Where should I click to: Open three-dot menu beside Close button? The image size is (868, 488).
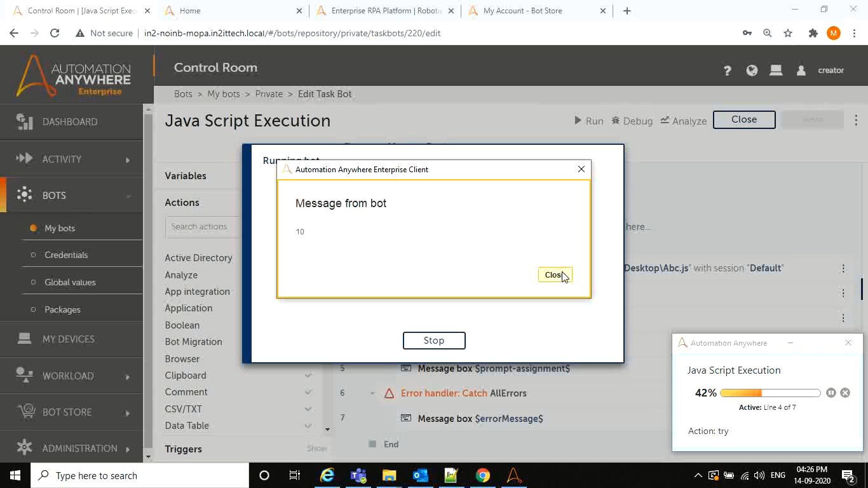pyautogui.click(x=856, y=120)
